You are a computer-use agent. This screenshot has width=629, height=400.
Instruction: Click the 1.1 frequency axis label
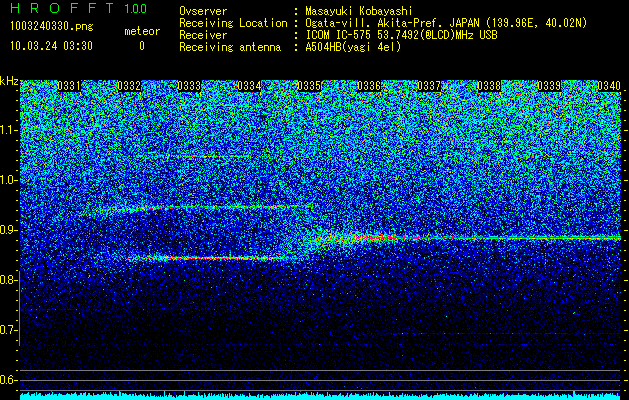pyautogui.click(x=8, y=130)
